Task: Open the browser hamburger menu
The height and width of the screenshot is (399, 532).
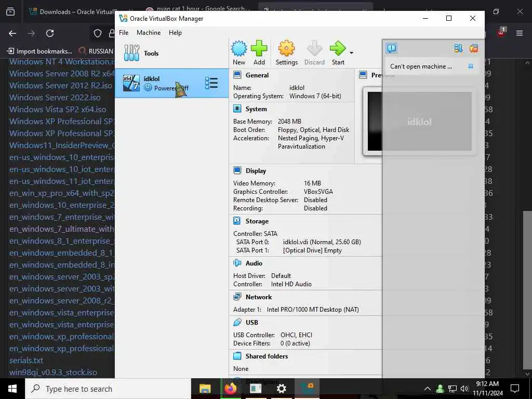Action: (x=520, y=33)
